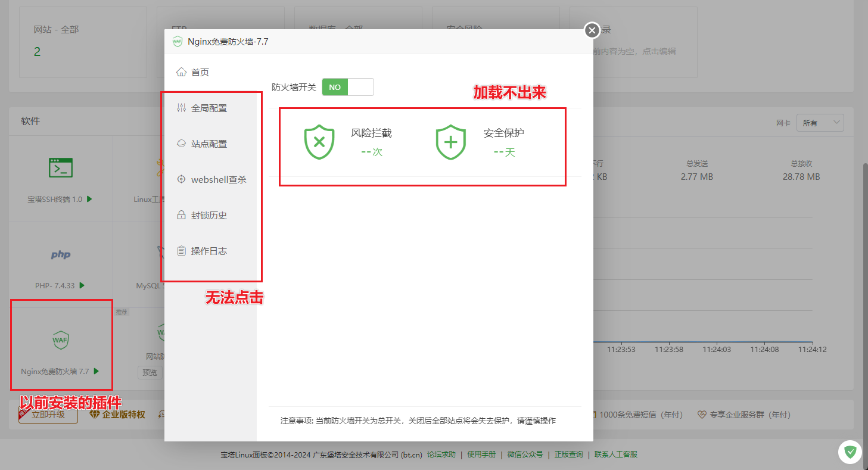Open the 微信公众号 footer link
The height and width of the screenshot is (470, 868).
pos(525,455)
